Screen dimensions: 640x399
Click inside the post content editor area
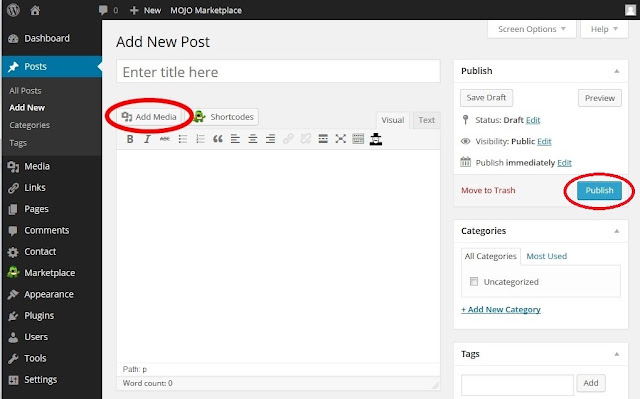[x=278, y=256]
